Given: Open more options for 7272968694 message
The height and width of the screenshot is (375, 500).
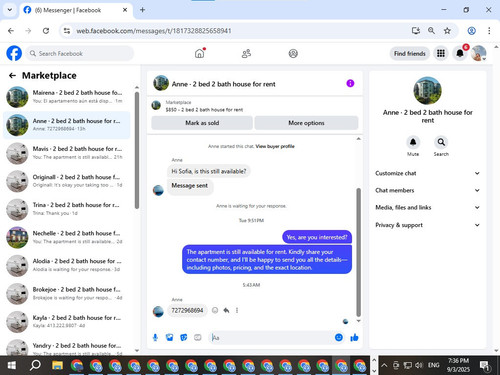Looking at the screenshot, I should point(237,310).
